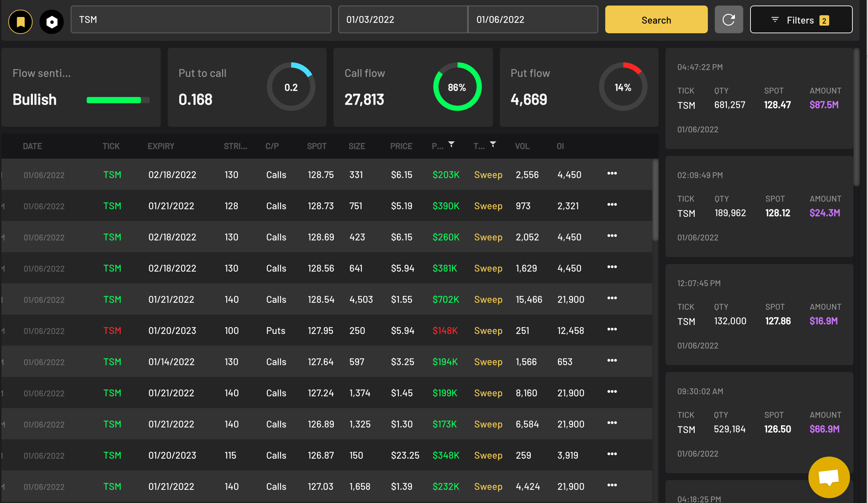
Task: Click the 0.168 put to call value
Action: click(x=195, y=100)
